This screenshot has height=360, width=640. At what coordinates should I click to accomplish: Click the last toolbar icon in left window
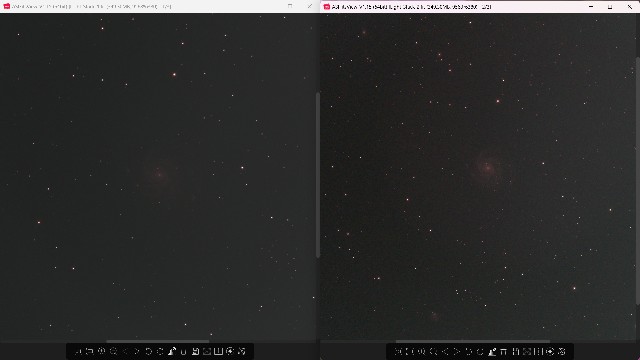pyautogui.click(x=242, y=351)
